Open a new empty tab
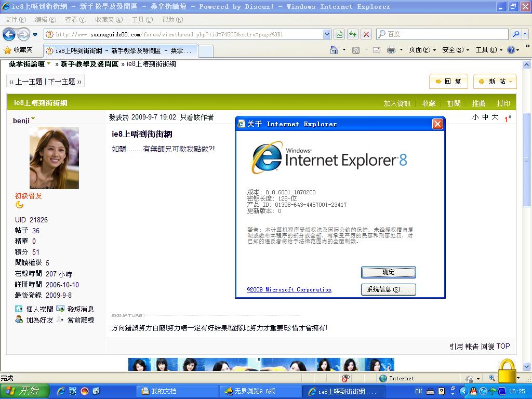This screenshot has height=399, width=532. tap(206, 51)
